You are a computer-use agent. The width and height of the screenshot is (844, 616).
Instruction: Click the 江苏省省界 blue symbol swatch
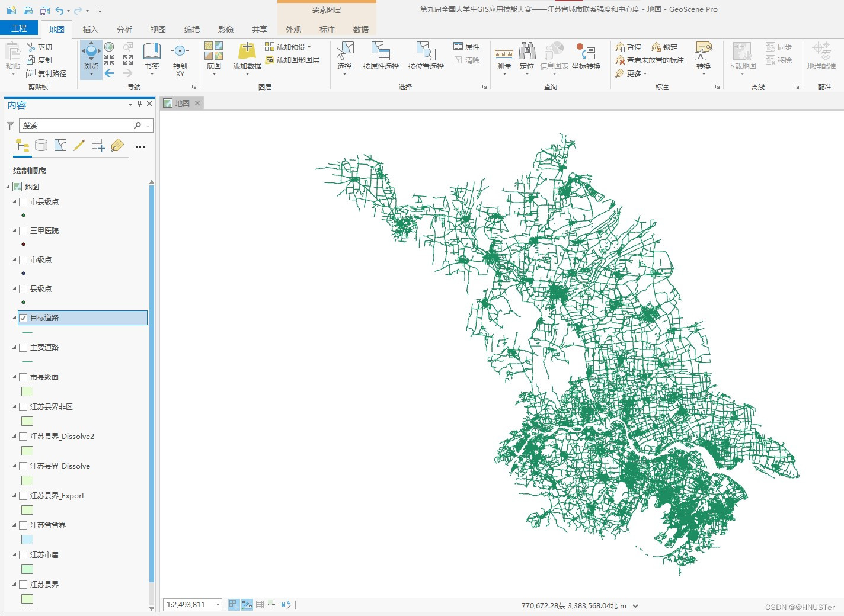[x=27, y=540]
